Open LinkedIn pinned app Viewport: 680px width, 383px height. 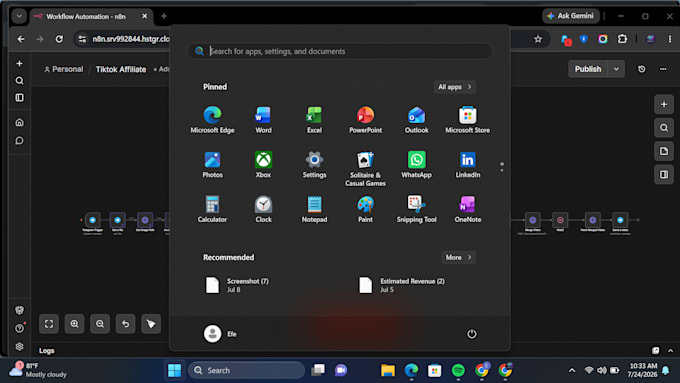tap(468, 165)
